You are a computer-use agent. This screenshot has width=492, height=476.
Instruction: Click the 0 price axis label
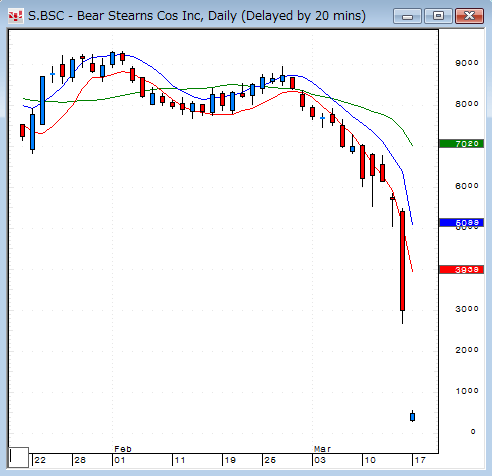[473, 432]
